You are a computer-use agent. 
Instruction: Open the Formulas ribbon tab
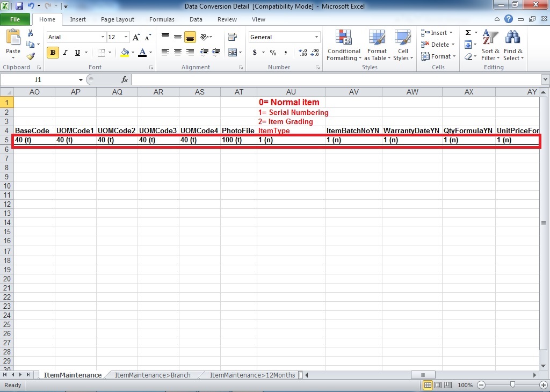[x=162, y=19]
